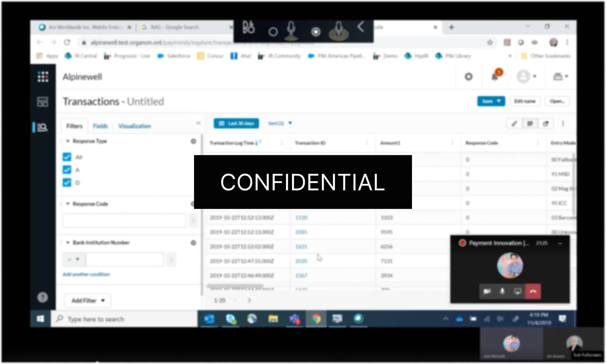
Task: End call with the red hang-up button
Action: [533, 291]
